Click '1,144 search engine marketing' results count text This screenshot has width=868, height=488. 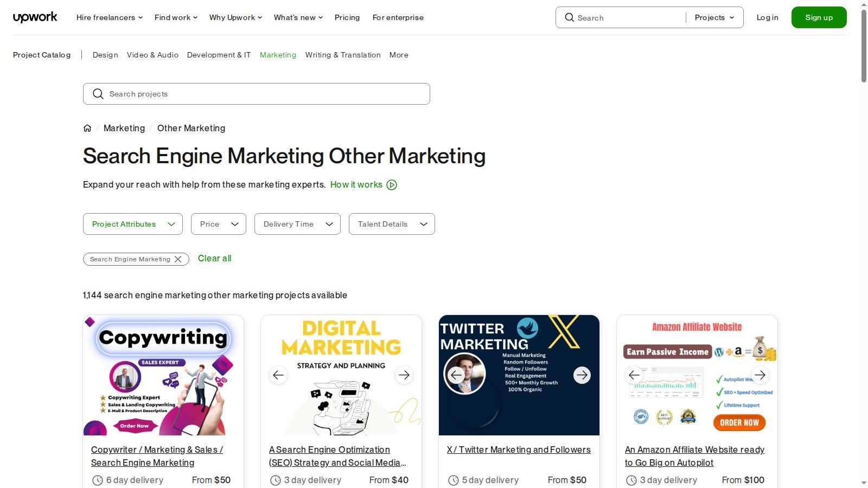[x=215, y=295]
